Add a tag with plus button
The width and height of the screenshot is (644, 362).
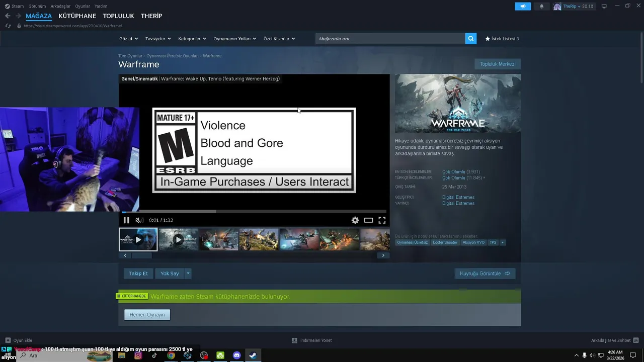click(x=503, y=242)
